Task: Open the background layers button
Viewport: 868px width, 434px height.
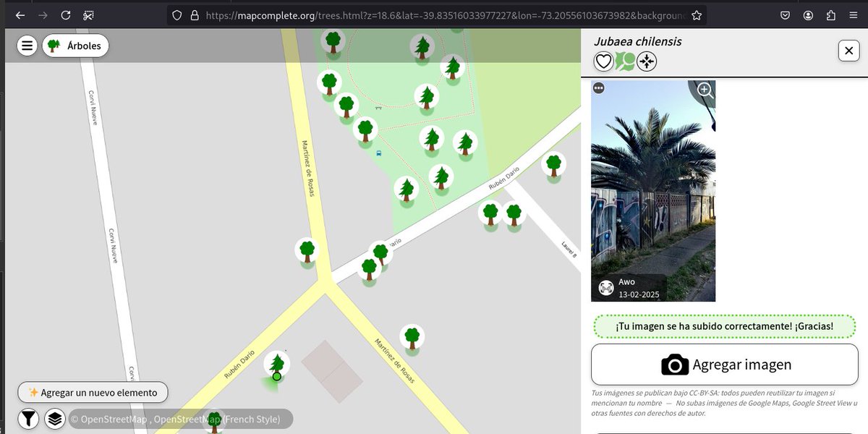Action: click(x=55, y=418)
